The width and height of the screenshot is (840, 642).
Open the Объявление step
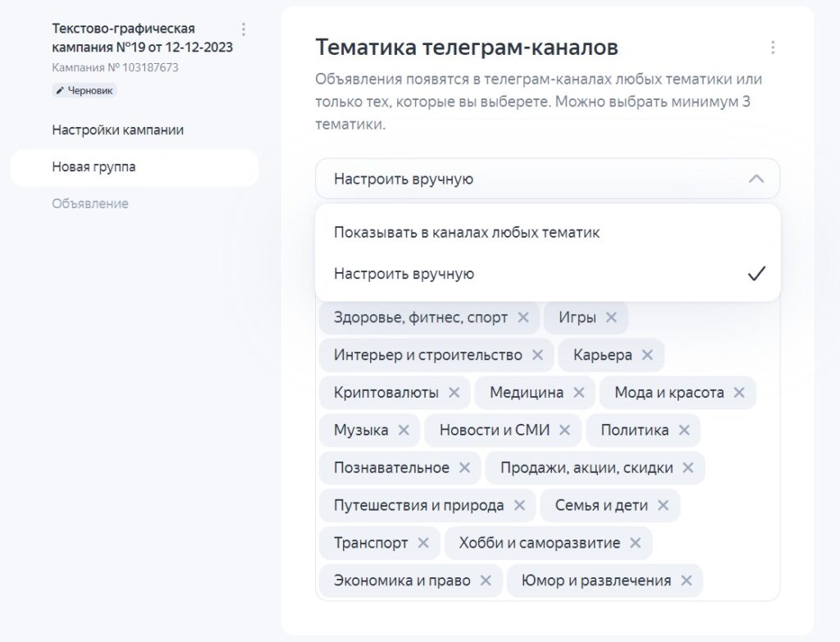coord(90,203)
